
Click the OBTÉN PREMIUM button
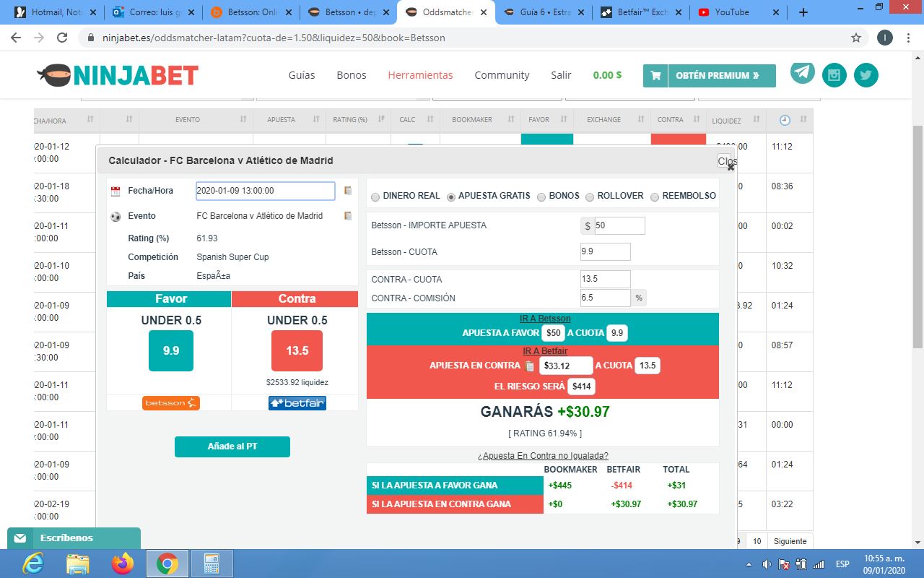click(x=710, y=75)
